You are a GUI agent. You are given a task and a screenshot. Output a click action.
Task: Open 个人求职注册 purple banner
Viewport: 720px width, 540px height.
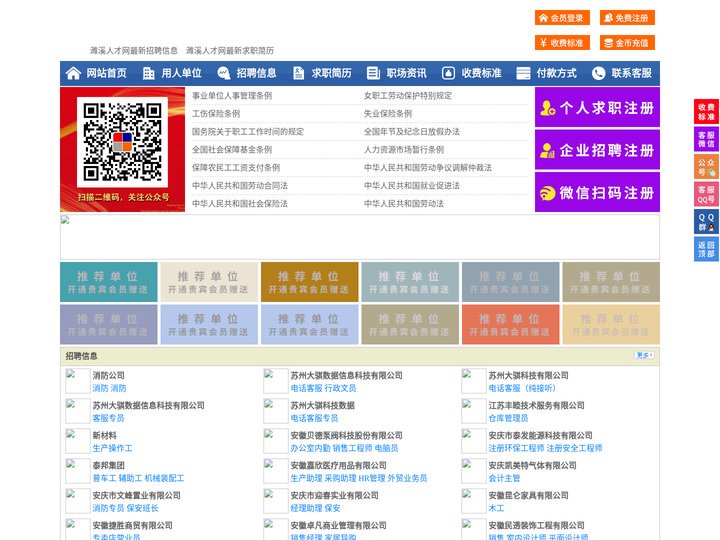coord(597,107)
